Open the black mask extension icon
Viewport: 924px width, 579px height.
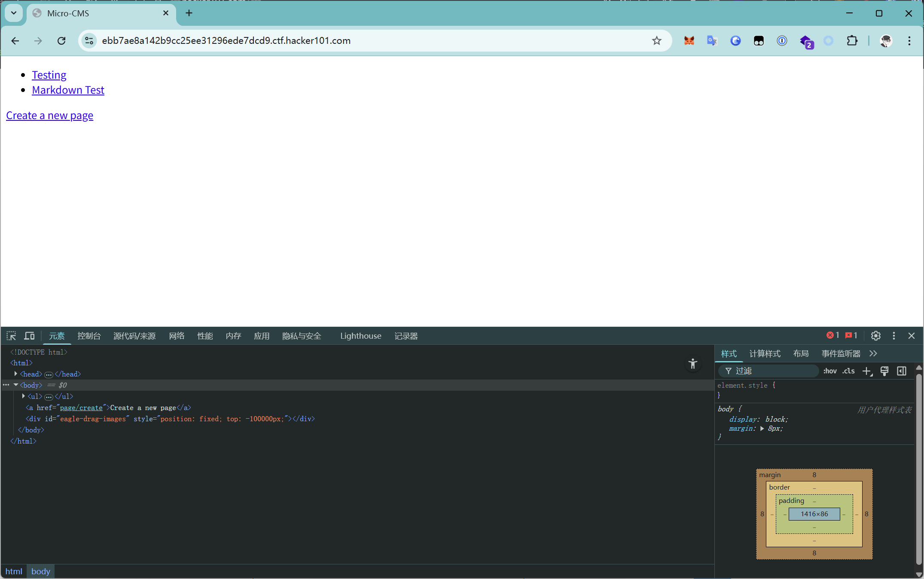click(759, 41)
